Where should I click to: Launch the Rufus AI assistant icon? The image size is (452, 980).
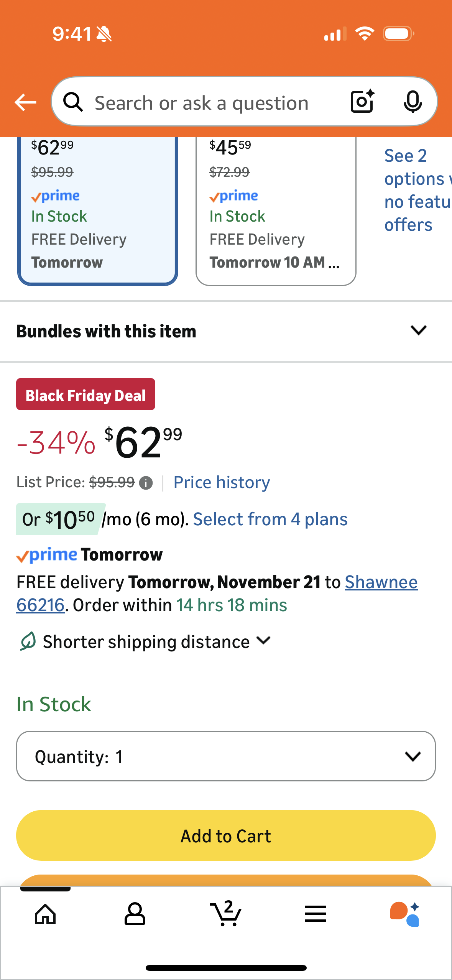pos(405,914)
